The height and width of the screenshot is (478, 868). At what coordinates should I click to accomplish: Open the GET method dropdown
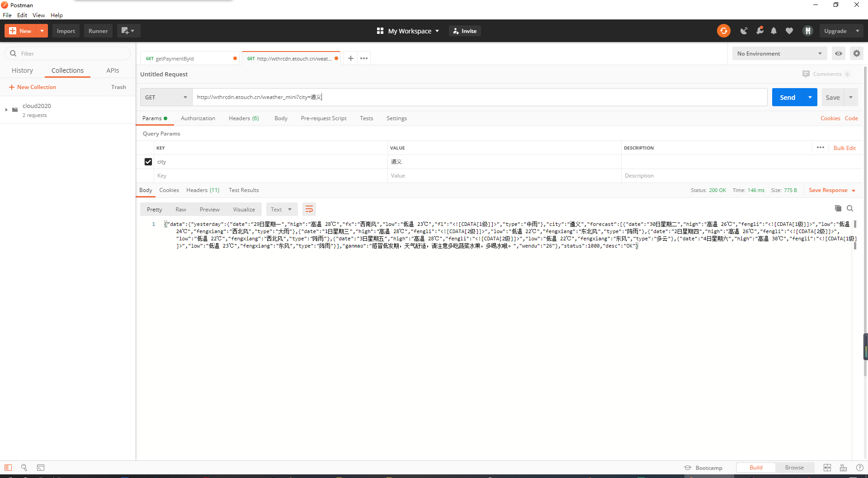point(166,97)
